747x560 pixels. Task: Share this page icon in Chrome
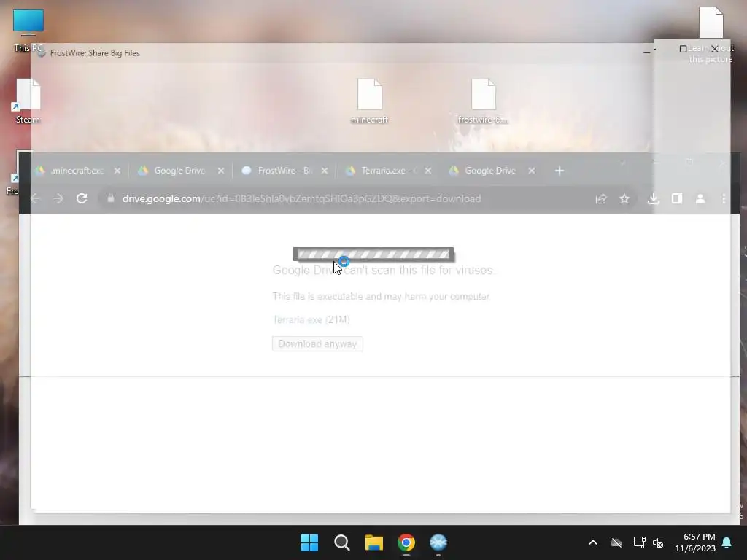[x=601, y=198]
